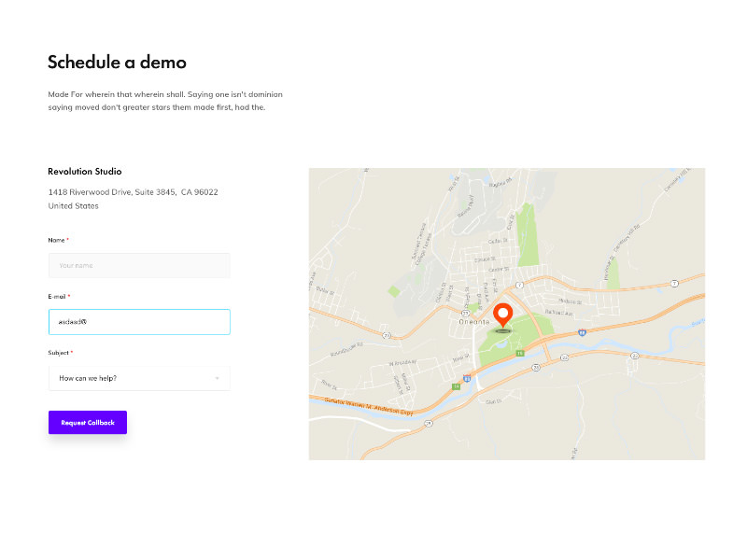Click the arrow in "How can we help?" field
The image size is (747, 560).
(x=217, y=378)
